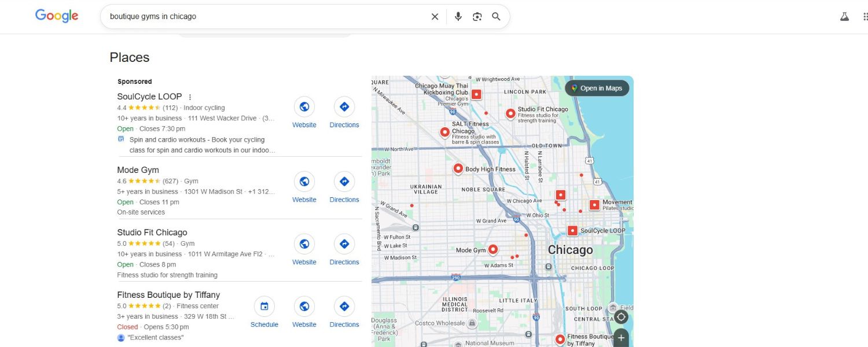868x347 pixels.
Task: Click the Google logo
Action: [x=57, y=16]
